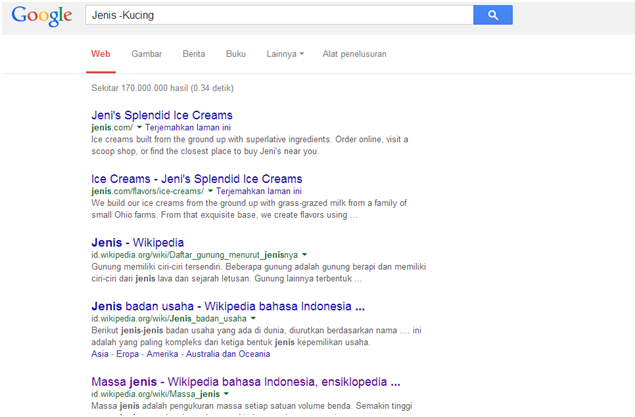This screenshot has width=635, height=417.
Task: Open the Jenis - Wikipedia result
Action: click(x=138, y=243)
